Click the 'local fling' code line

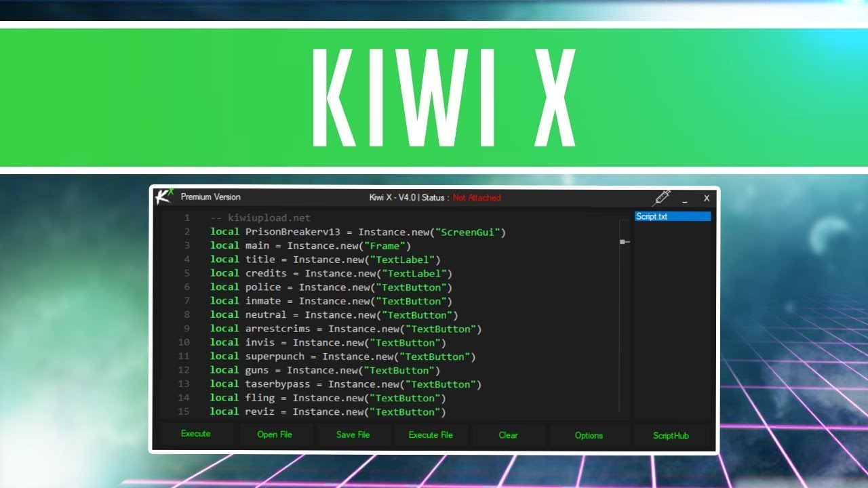(328, 398)
